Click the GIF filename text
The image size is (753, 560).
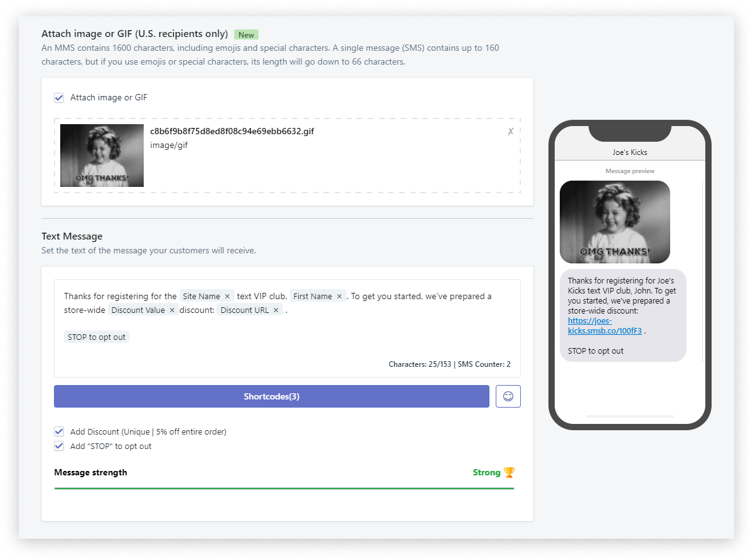click(232, 132)
